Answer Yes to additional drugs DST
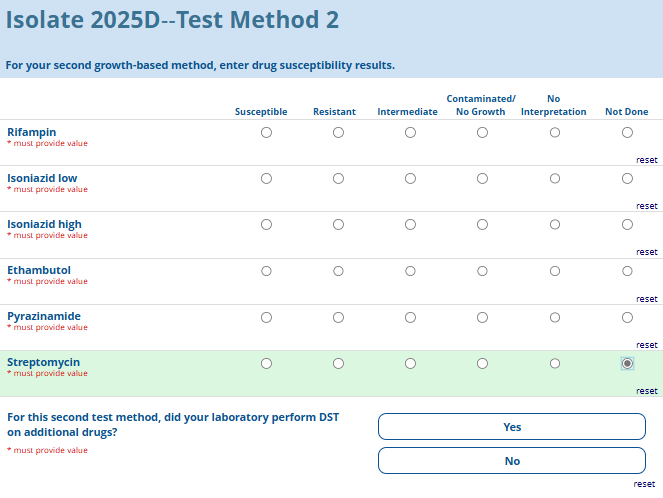The height and width of the screenshot is (498, 663). click(511, 427)
